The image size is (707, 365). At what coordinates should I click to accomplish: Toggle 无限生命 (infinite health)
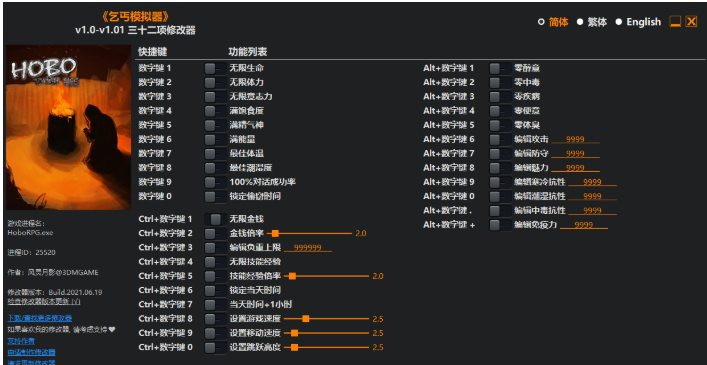[215, 68]
